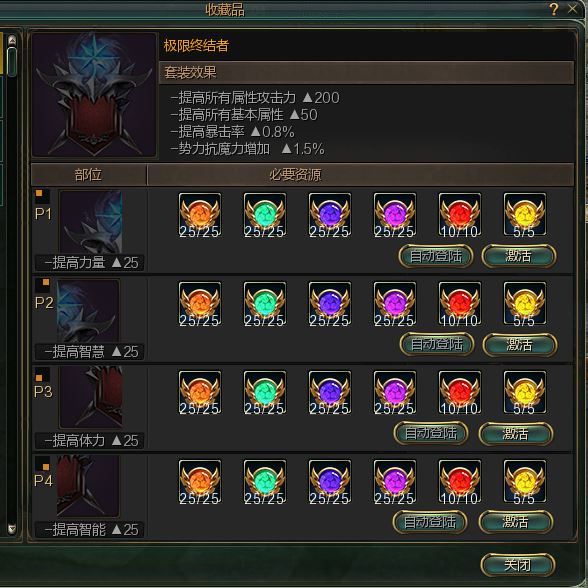Select the green orb resource in P2 row
The width and height of the screenshot is (588, 588).
265,304
